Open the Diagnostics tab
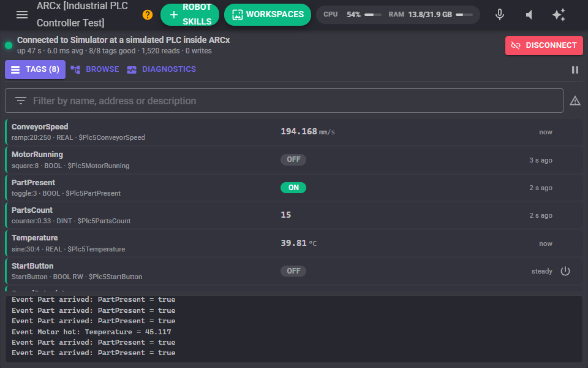588x368 pixels. (x=162, y=69)
